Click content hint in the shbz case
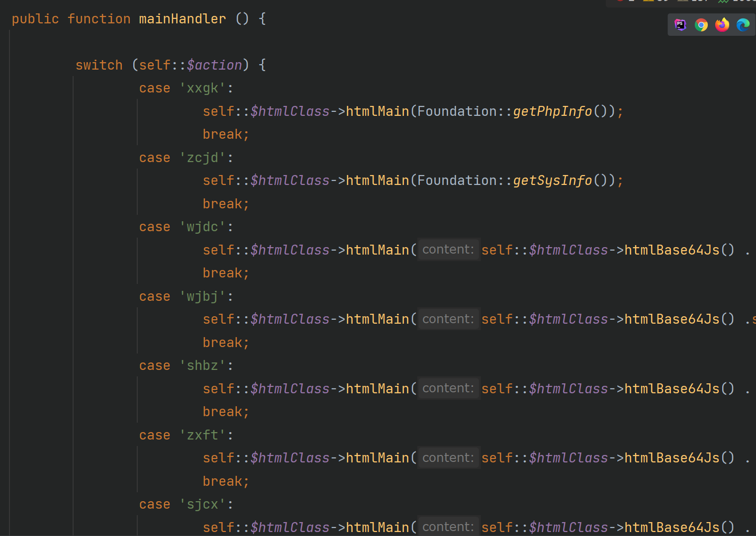756x536 pixels. [448, 388]
